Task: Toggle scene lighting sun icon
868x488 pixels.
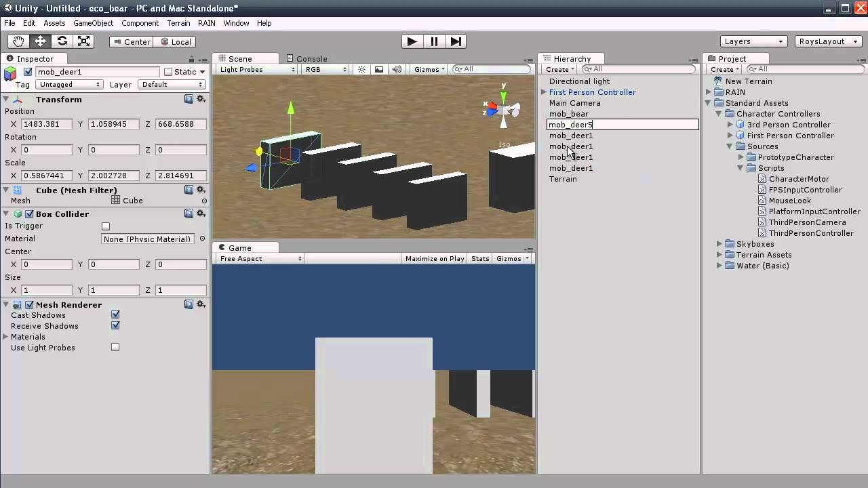Action: point(361,69)
